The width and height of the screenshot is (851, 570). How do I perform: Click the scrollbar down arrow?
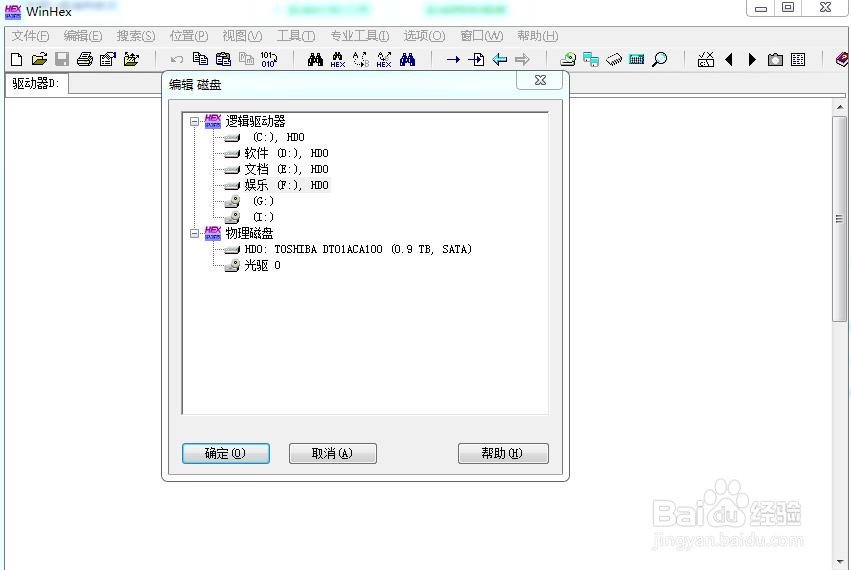840,562
